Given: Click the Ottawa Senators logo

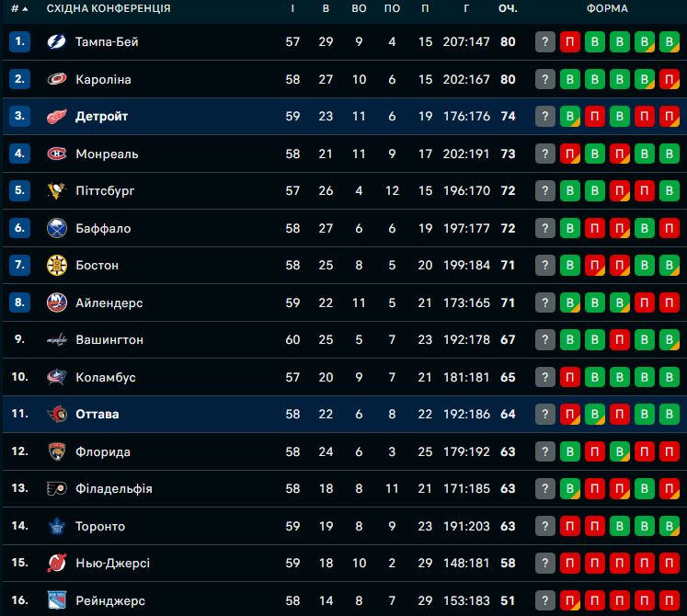Looking at the screenshot, I should (x=57, y=415).
